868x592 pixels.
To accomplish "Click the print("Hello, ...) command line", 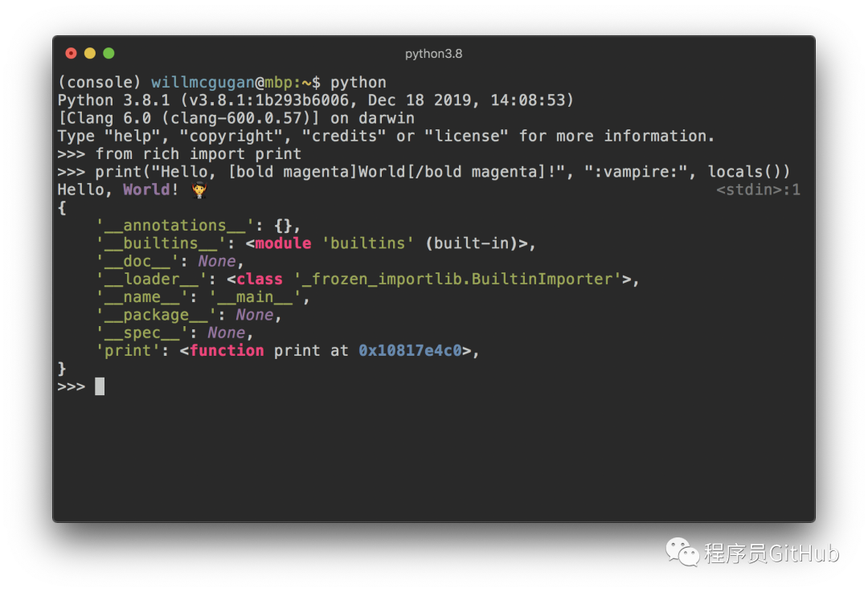I will (x=442, y=172).
